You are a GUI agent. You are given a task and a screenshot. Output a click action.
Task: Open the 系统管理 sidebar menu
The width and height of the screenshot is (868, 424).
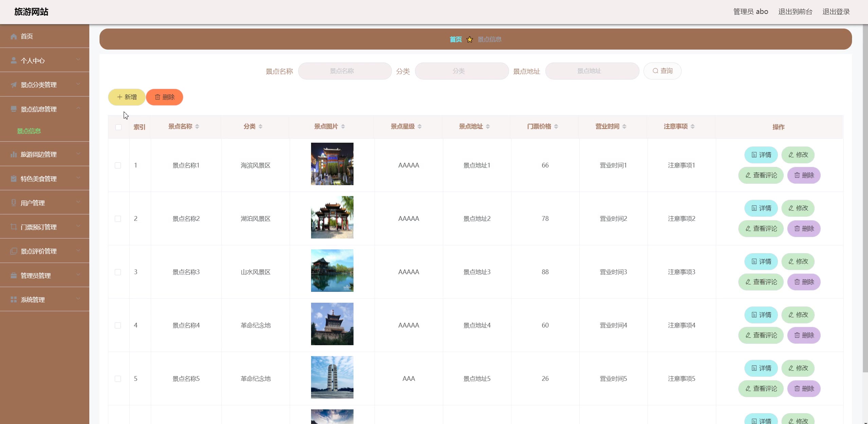44,300
